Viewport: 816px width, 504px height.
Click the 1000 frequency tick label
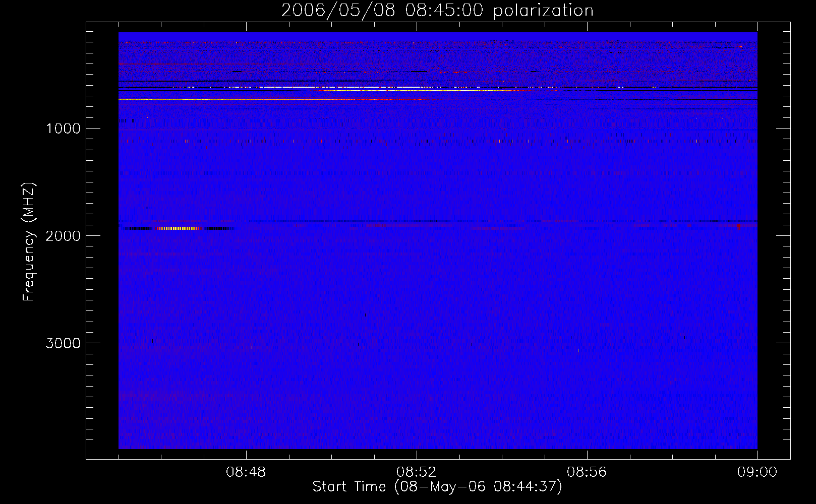tap(63, 129)
